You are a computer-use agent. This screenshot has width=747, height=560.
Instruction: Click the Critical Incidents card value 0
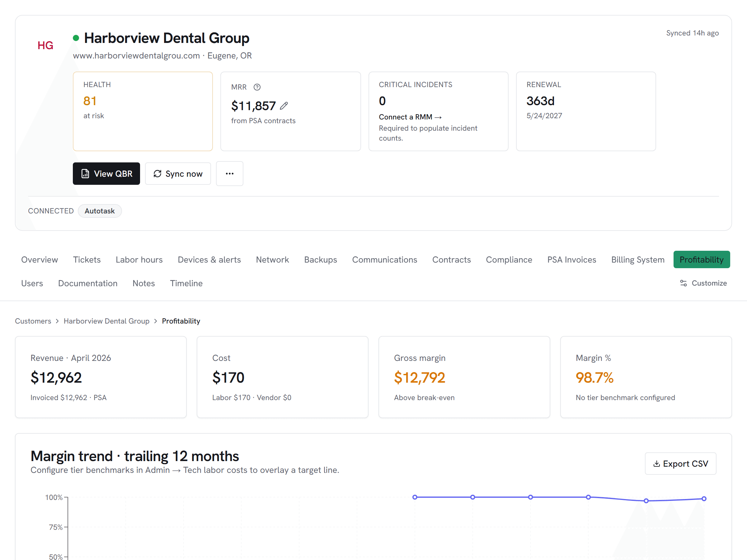click(x=382, y=101)
